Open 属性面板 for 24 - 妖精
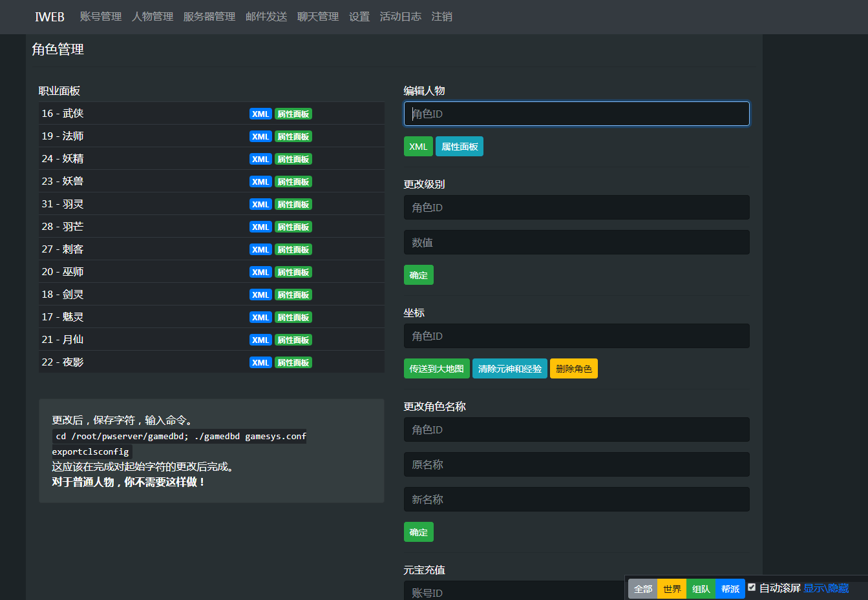Viewport: 868px width, 600px height. [293, 159]
